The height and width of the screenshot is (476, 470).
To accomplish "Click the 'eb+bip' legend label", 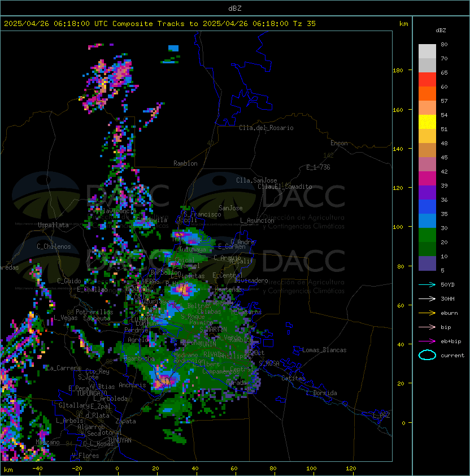I will tap(451, 341).
